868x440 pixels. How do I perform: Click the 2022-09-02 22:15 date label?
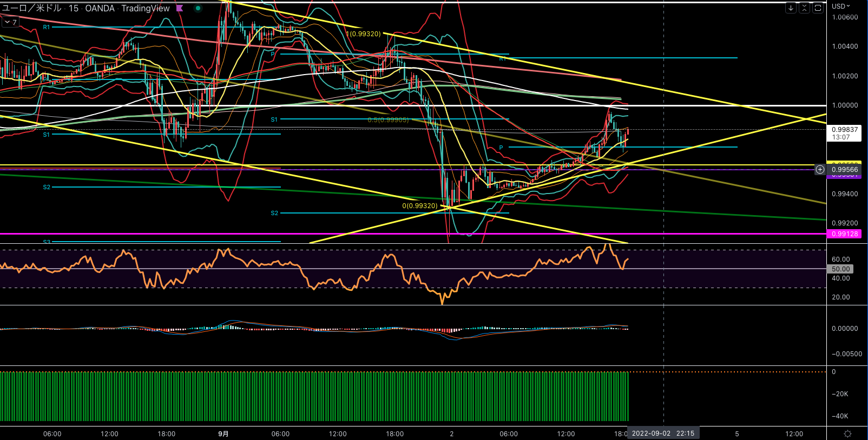click(663, 434)
